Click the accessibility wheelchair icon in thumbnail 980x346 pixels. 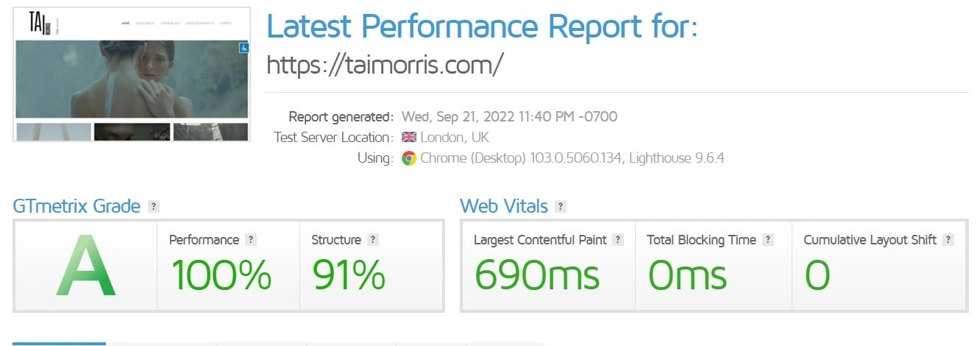(244, 48)
